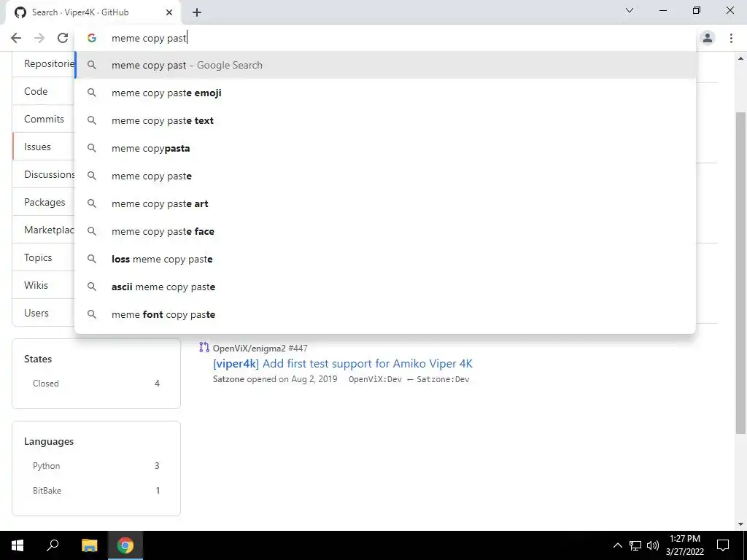Open the network status tray icon
The width and height of the screenshot is (747, 560).
(635, 545)
